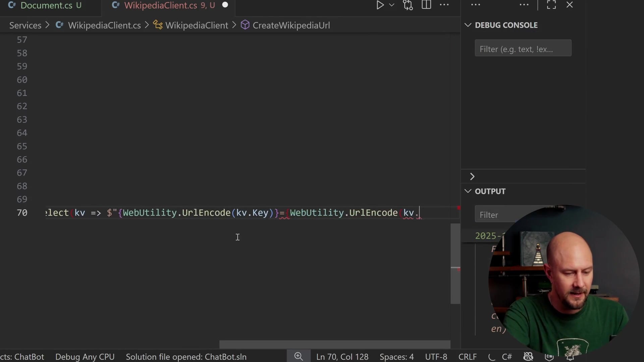The image size is (644, 362).
Task: Maximize the debug panel size
Action: 551,5
